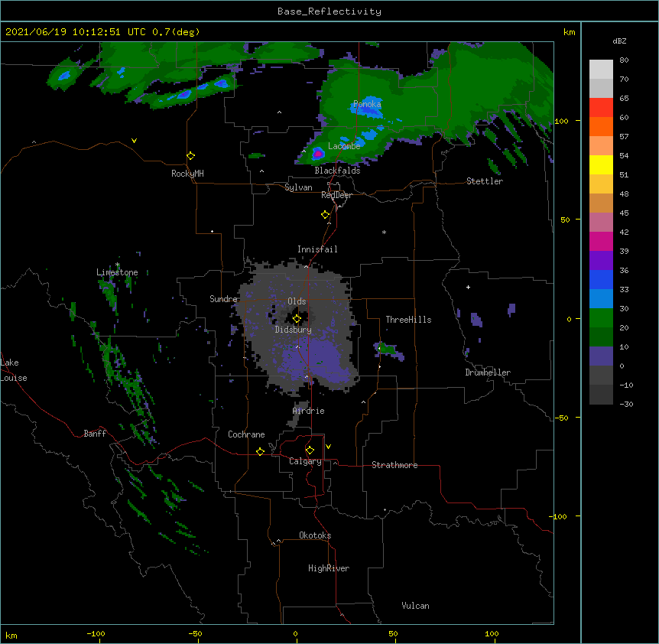Click the Banff label
Viewport: 659px width, 644px height.
pos(95,434)
